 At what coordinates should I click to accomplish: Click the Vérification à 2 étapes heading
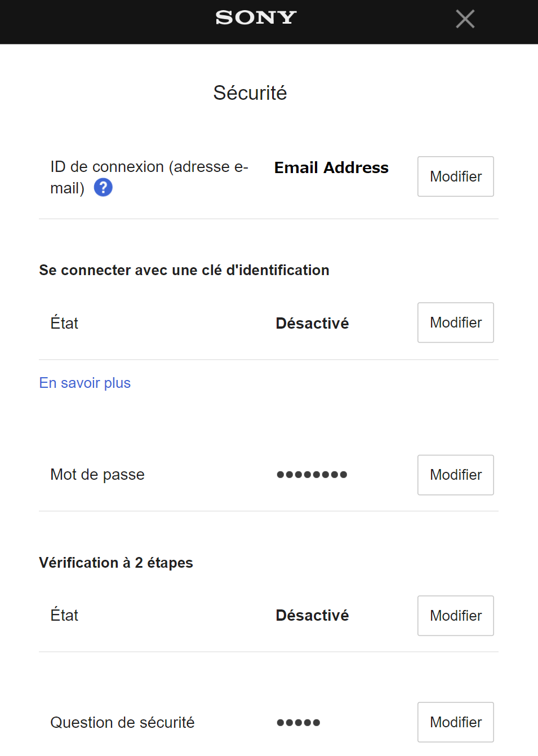(x=116, y=563)
